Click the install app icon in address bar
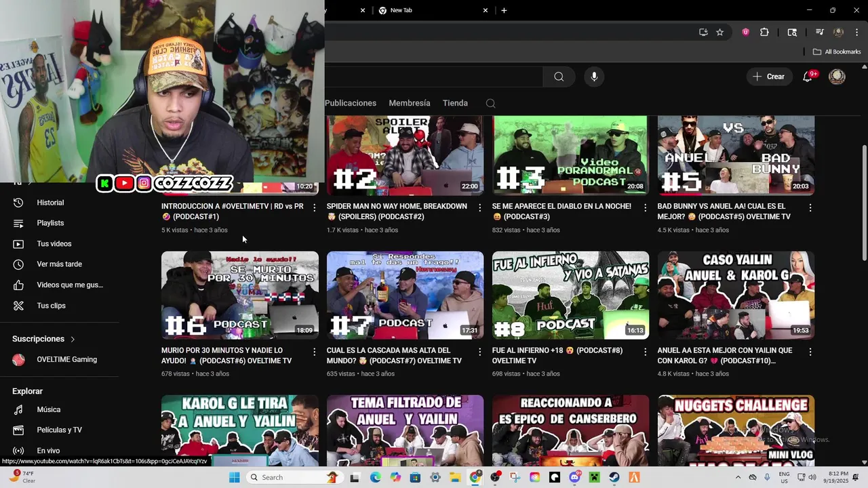868x488 pixels. point(703,32)
